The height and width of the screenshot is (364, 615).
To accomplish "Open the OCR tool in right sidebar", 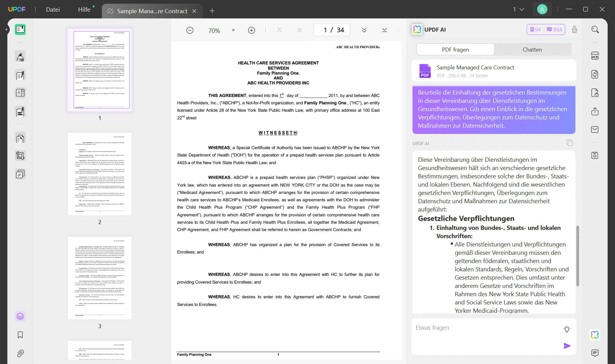I will click(595, 56).
